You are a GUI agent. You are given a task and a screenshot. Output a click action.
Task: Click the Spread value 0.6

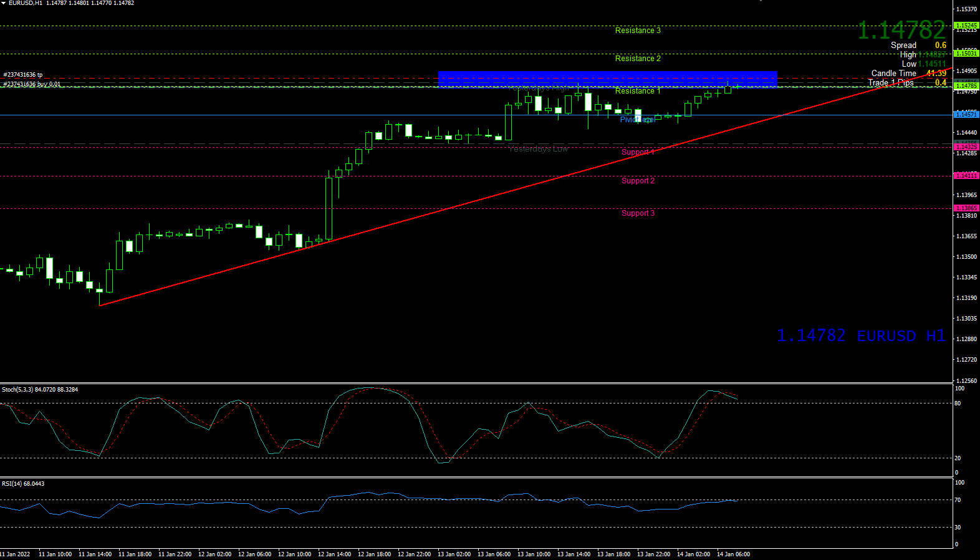(940, 46)
